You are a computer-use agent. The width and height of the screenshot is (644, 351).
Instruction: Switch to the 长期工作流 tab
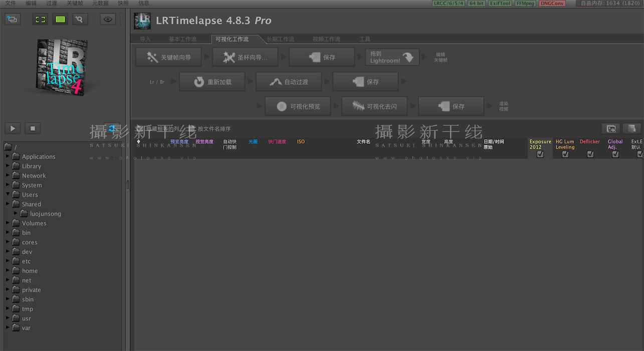tap(280, 39)
